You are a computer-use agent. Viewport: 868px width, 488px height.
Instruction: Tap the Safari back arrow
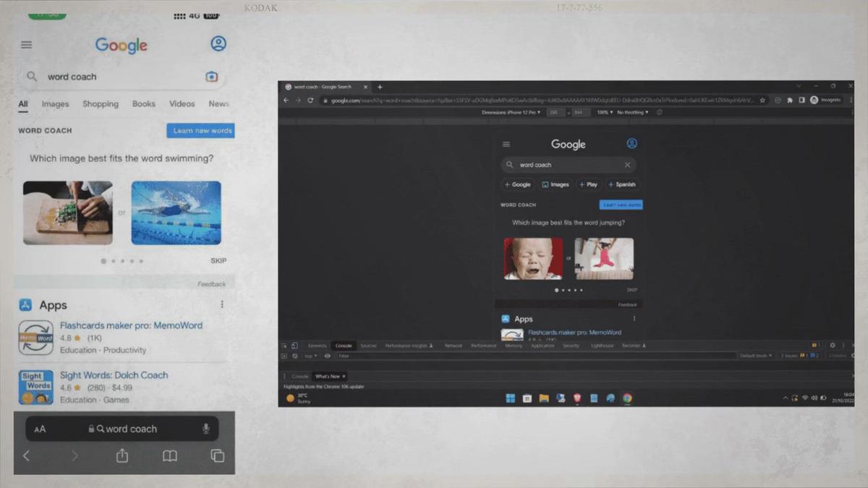26,455
